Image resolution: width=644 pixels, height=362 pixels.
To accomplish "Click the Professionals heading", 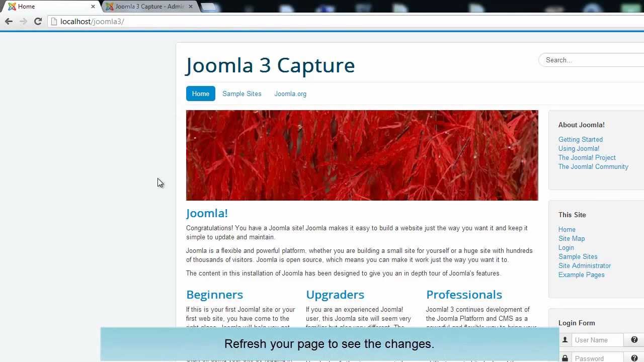I will [464, 295].
